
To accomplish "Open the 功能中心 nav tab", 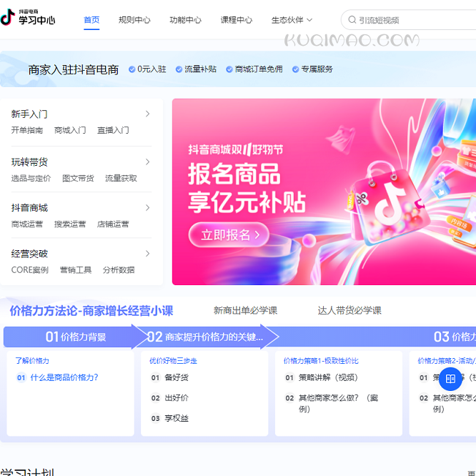I will tap(186, 20).
